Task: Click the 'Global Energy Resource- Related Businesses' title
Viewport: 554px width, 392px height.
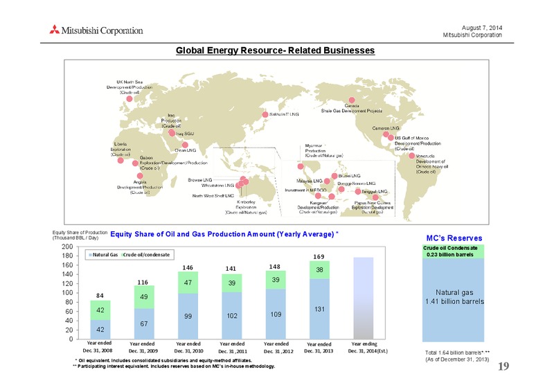Action: point(275,51)
